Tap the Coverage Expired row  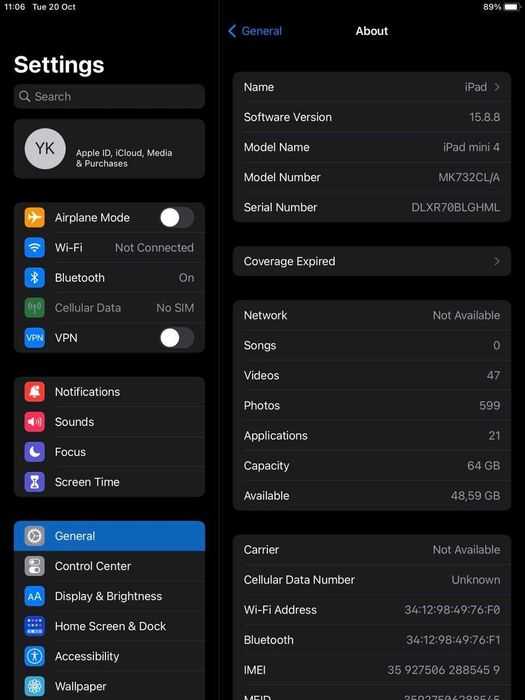click(372, 261)
